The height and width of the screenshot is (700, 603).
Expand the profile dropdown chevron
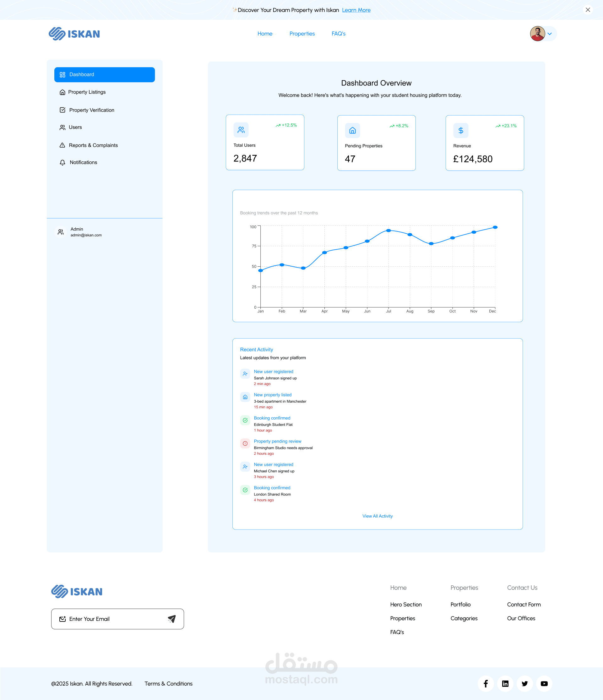550,34
